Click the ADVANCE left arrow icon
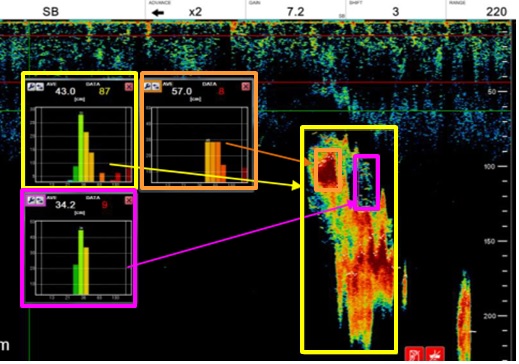The image size is (519, 364). coord(158,13)
